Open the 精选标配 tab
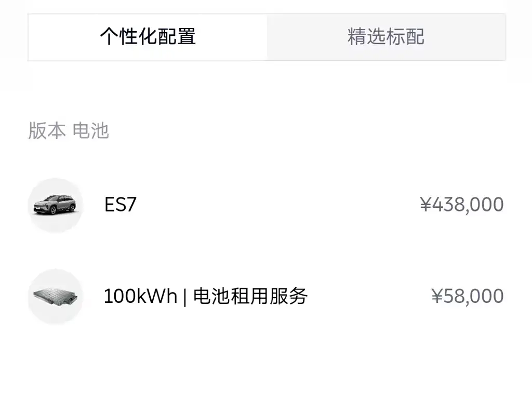The image size is (532, 399). [387, 37]
